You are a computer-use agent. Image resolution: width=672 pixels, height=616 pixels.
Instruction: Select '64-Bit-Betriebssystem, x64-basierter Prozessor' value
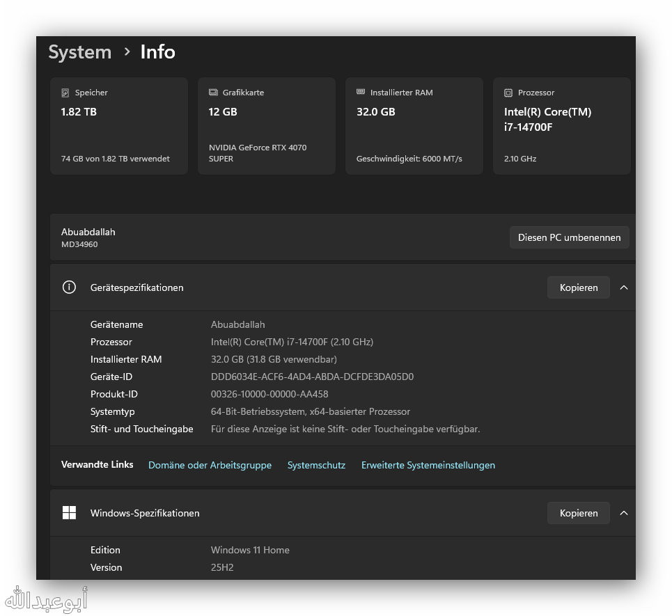pos(311,411)
